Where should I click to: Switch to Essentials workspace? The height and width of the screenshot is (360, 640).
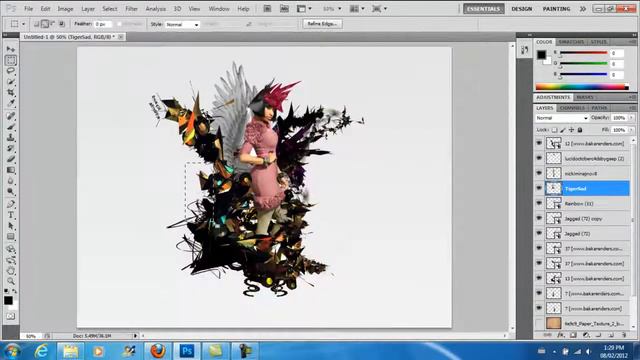pos(484,9)
